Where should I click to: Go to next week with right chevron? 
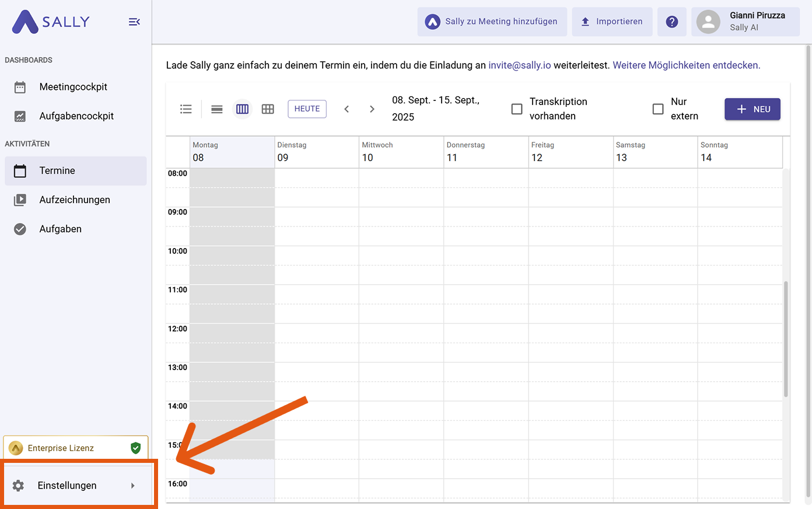[372, 109]
